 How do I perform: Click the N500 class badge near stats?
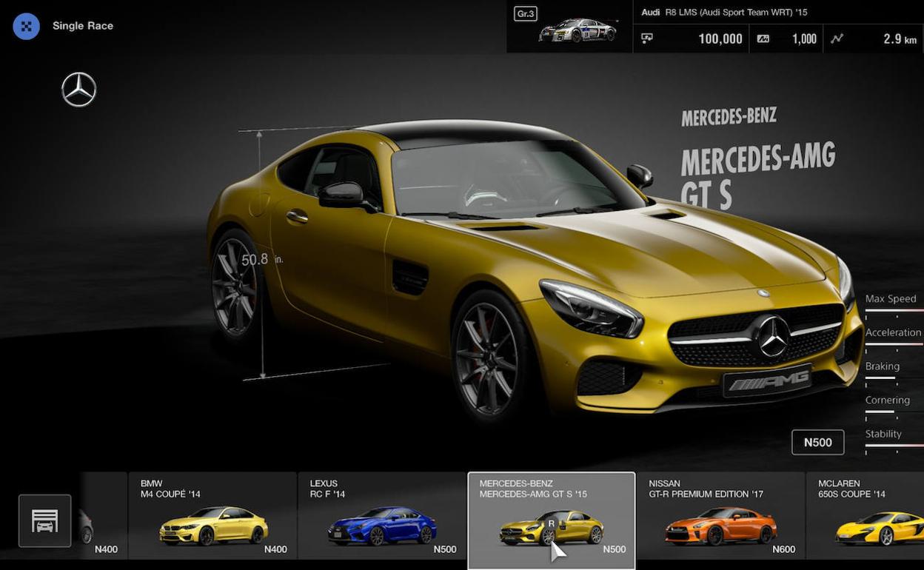tap(817, 442)
